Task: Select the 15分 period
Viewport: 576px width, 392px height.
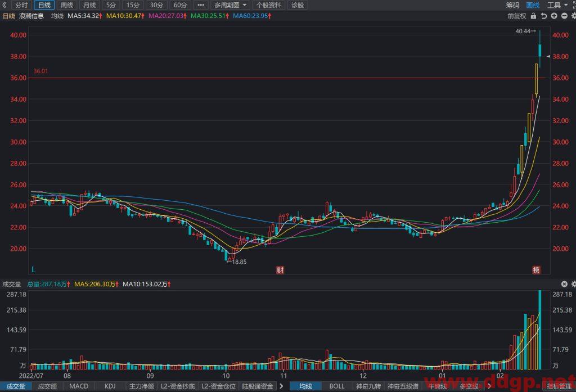Action: (x=133, y=5)
